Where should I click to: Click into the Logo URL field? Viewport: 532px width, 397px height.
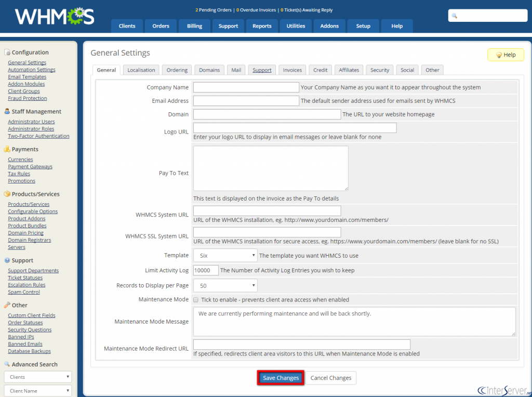295,128
